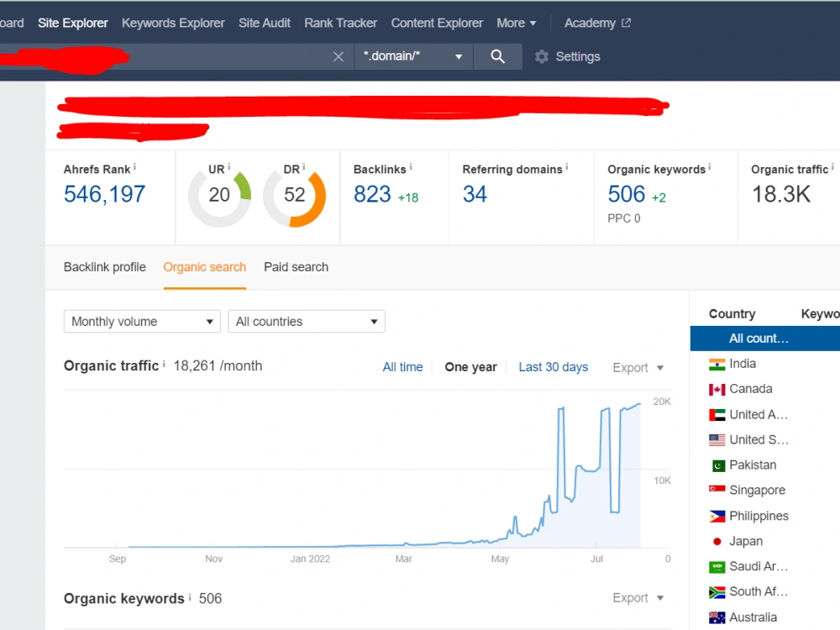Screen dimensions: 840x630
Task: Open Keywords Explorer
Action: 173,23
